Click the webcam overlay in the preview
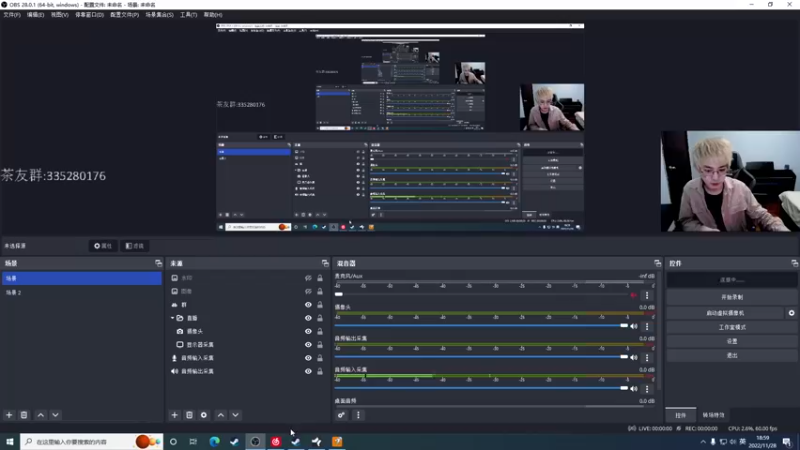 (730, 181)
